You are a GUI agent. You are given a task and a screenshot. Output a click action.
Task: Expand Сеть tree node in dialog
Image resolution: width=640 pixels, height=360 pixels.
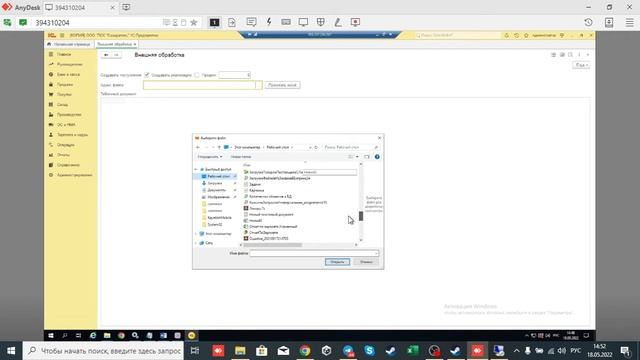(x=196, y=243)
